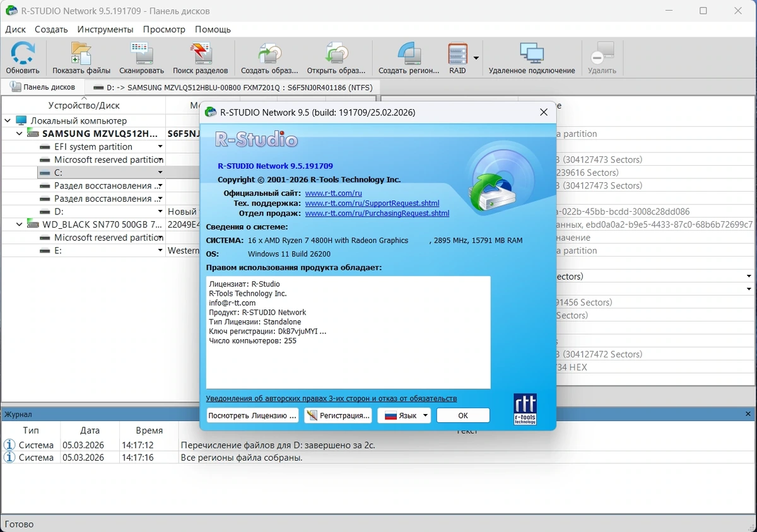Viewport: 757px width, 532px height.
Task: Launch Поиск разделов partition search
Action: [x=201, y=59]
